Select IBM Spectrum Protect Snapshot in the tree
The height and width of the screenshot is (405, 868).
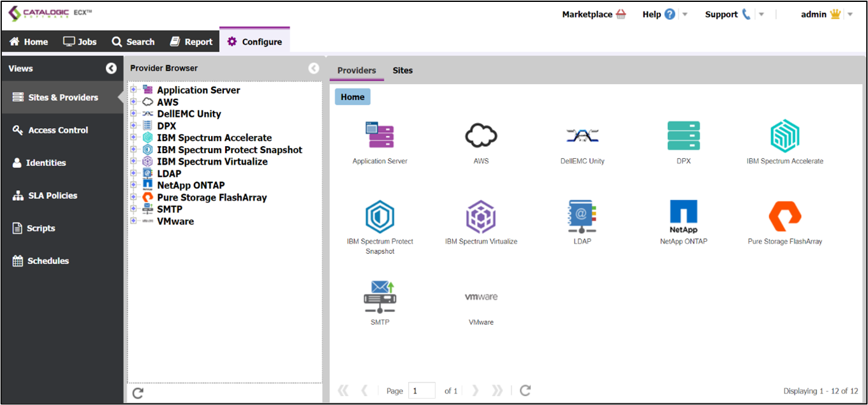(x=230, y=150)
